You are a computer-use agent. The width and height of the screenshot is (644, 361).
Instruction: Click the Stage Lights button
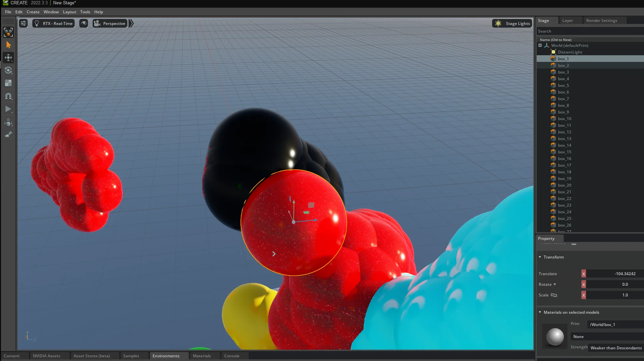(512, 23)
